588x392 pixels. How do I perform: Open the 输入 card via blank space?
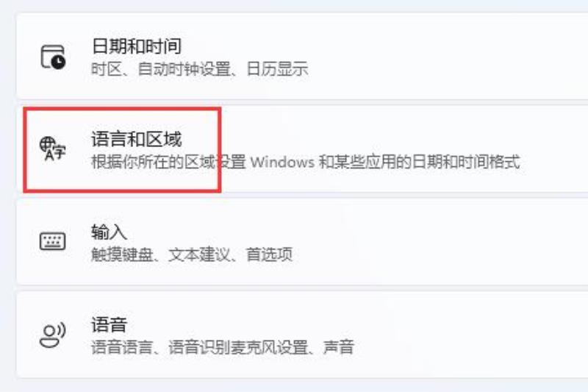click(x=450, y=242)
